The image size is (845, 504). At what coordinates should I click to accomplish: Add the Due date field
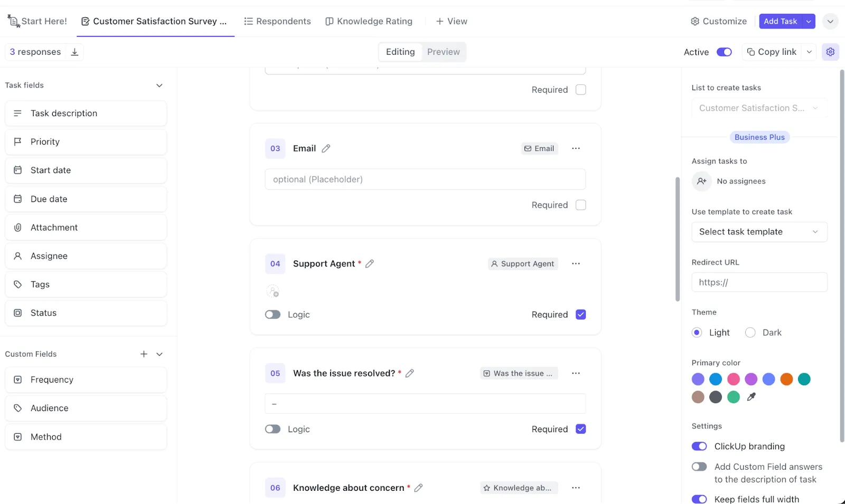(86, 199)
